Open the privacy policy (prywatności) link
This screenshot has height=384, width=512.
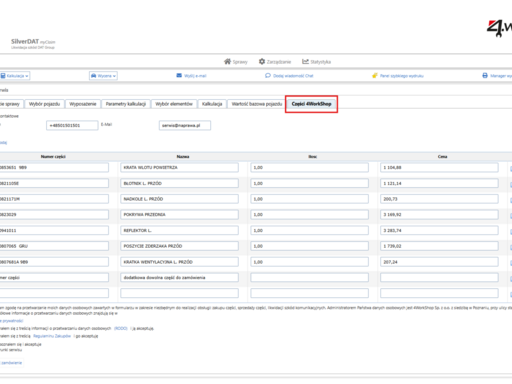coord(11,321)
